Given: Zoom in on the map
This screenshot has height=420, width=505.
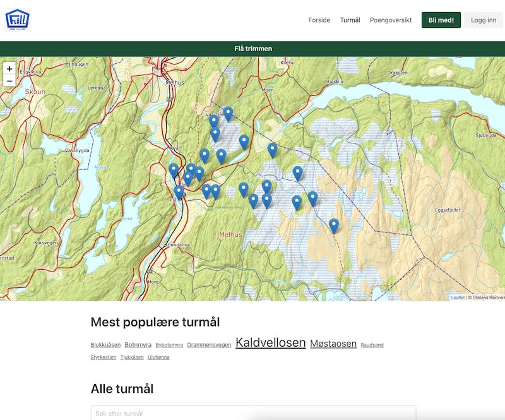Looking at the screenshot, I should click(9, 69).
